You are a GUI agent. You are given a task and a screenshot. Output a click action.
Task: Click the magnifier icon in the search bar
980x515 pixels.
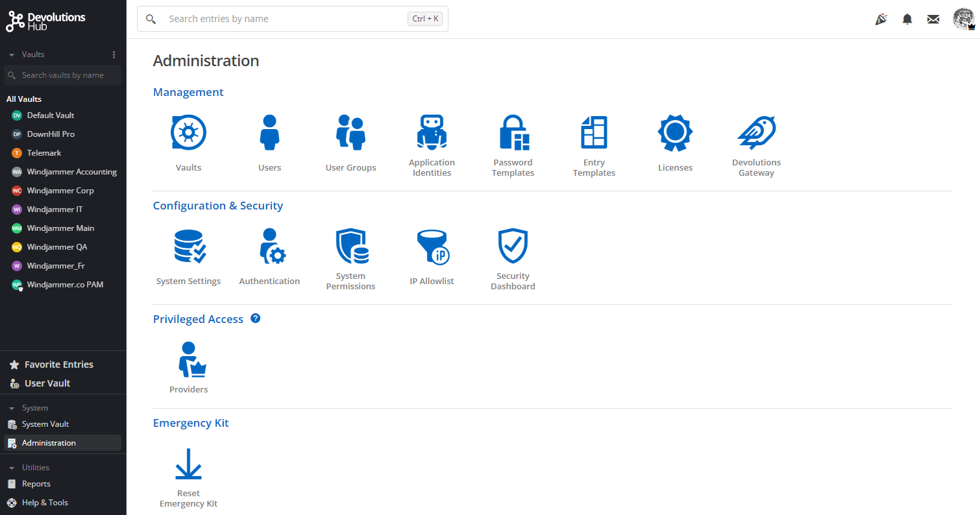(x=151, y=19)
